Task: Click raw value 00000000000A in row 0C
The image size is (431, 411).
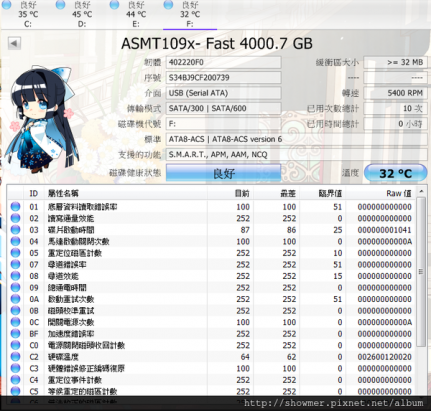Action: tap(384, 322)
